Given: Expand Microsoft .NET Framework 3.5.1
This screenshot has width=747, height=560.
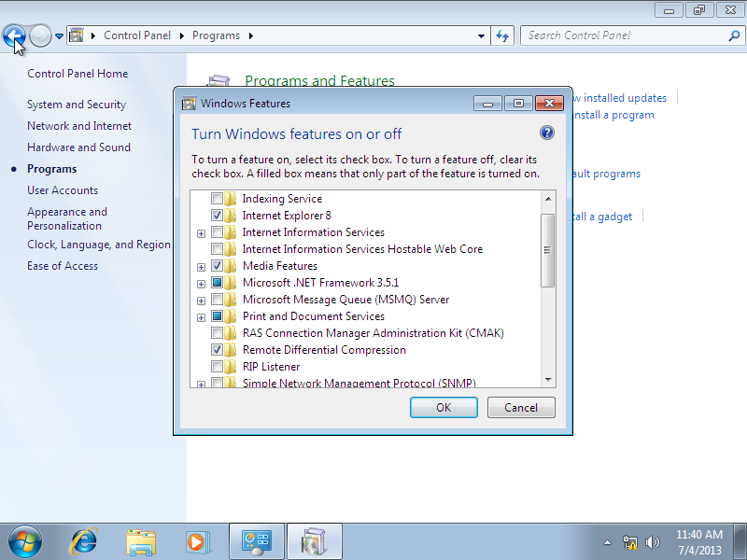Looking at the screenshot, I should pyautogui.click(x=203, y=283).
